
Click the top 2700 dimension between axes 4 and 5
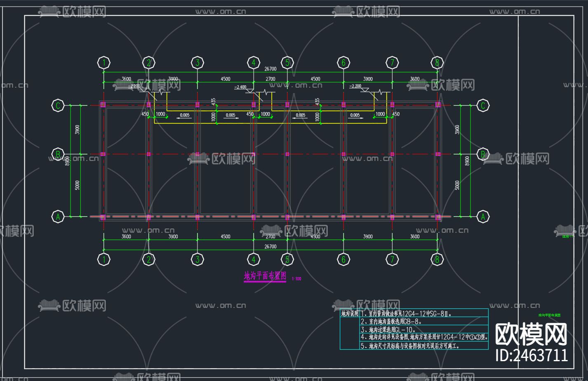[x=270, y=79]
